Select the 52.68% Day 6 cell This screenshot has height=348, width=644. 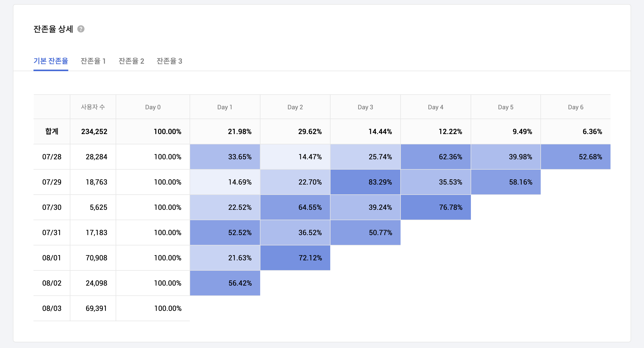point(575,157)
